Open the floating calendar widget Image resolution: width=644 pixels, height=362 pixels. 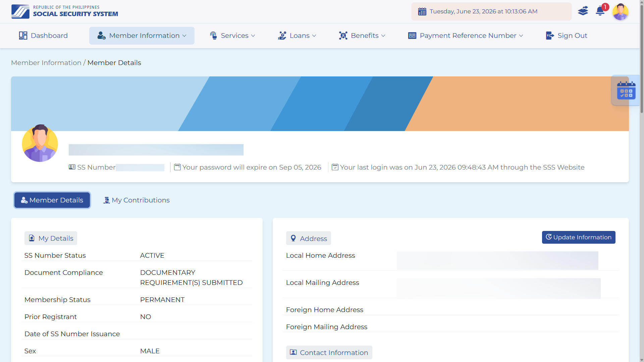[x=626, y=90]
